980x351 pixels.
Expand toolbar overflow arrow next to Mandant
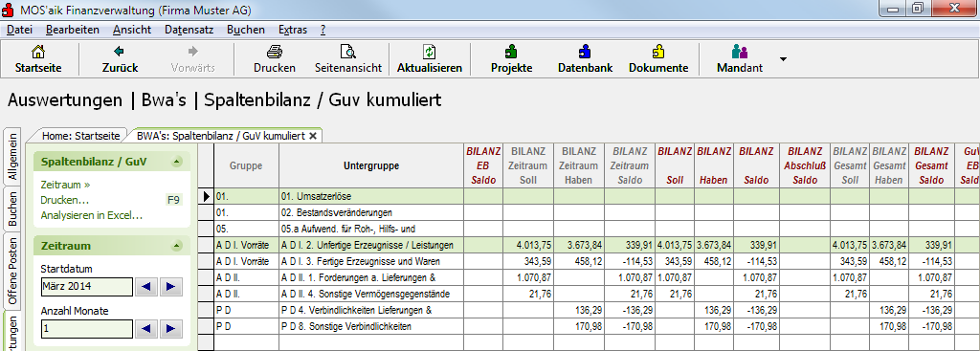pyautogui.click(x=783, y=59)
